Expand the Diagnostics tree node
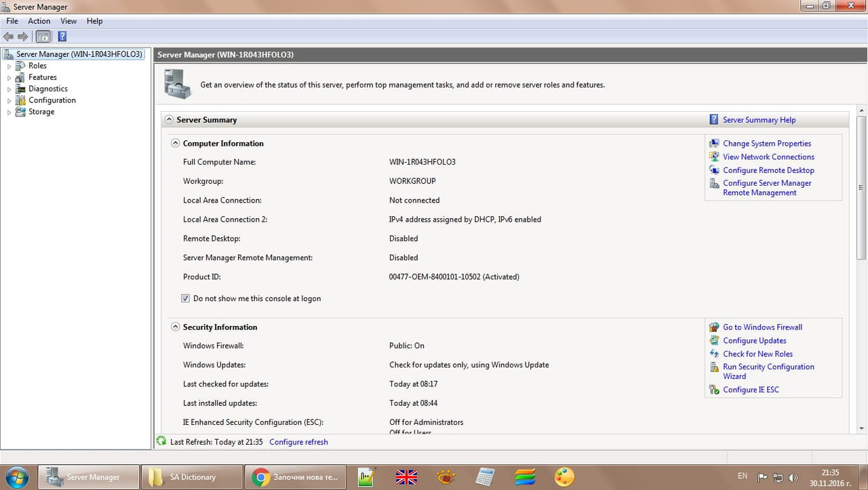 pos(9,88)
